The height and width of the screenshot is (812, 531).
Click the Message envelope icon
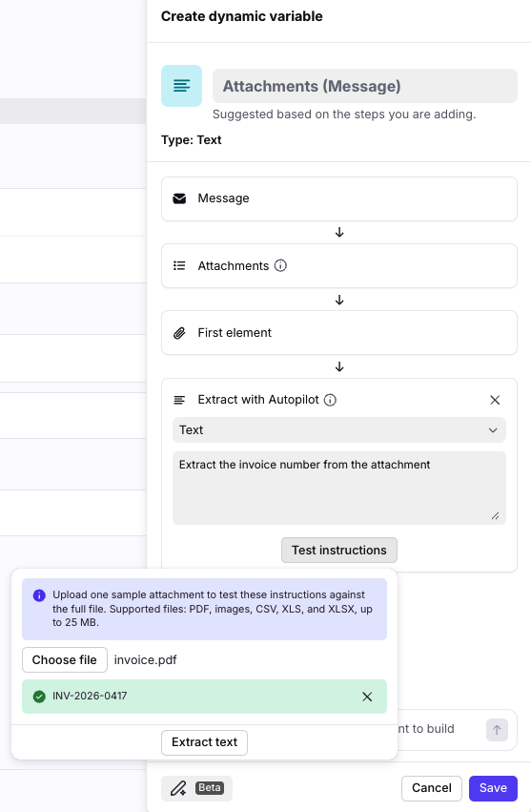point(179,198)
